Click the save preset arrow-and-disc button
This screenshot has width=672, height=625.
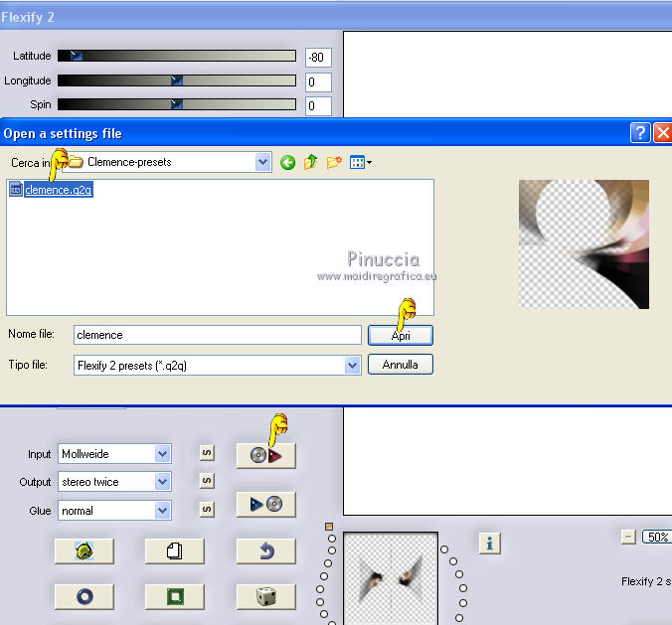(265, 504)
